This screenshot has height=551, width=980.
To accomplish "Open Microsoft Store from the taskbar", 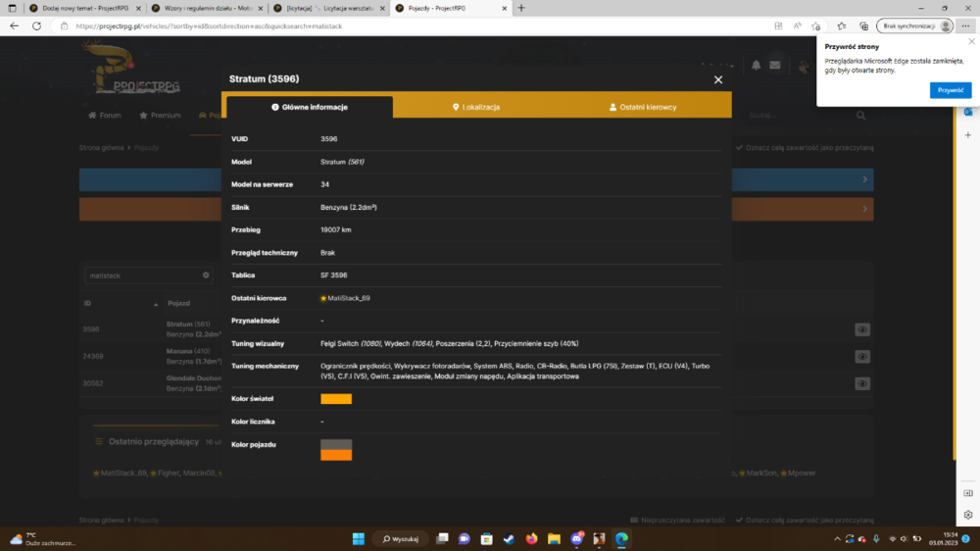I will (x=486, y=538).
